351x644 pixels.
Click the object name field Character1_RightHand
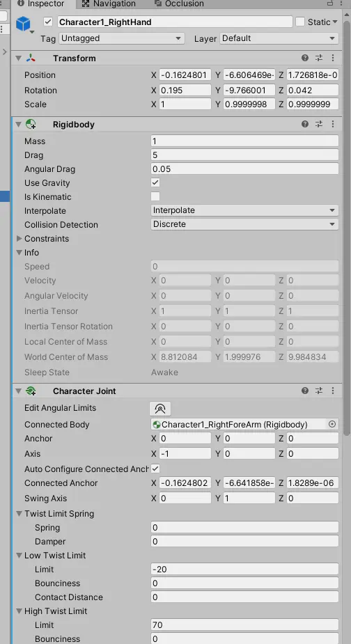(175, 22)
